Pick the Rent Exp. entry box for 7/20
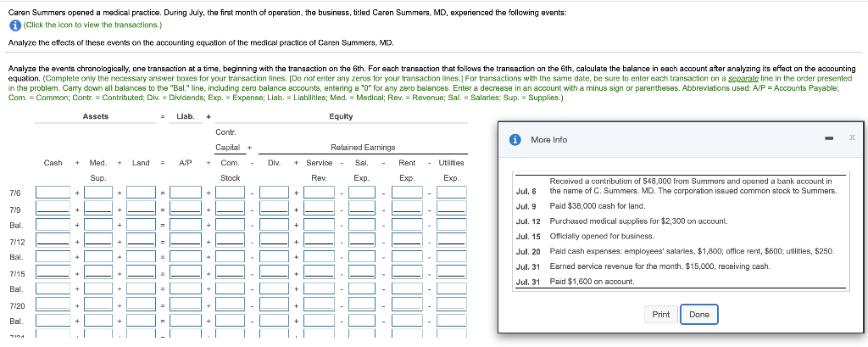 coord(408,305)
